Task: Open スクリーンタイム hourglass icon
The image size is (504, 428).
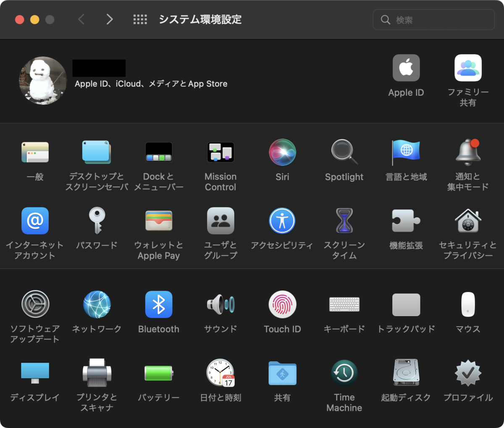Action: point(344,221)
